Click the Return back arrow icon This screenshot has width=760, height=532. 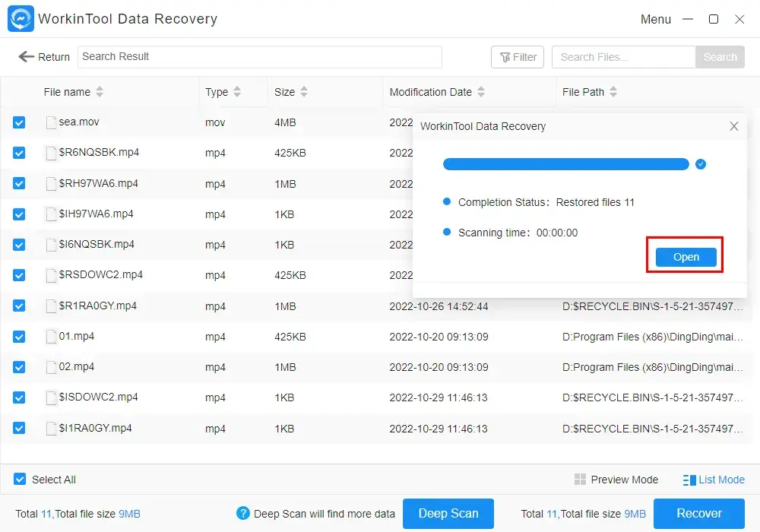pyautogui.click(x=26, y=57)
